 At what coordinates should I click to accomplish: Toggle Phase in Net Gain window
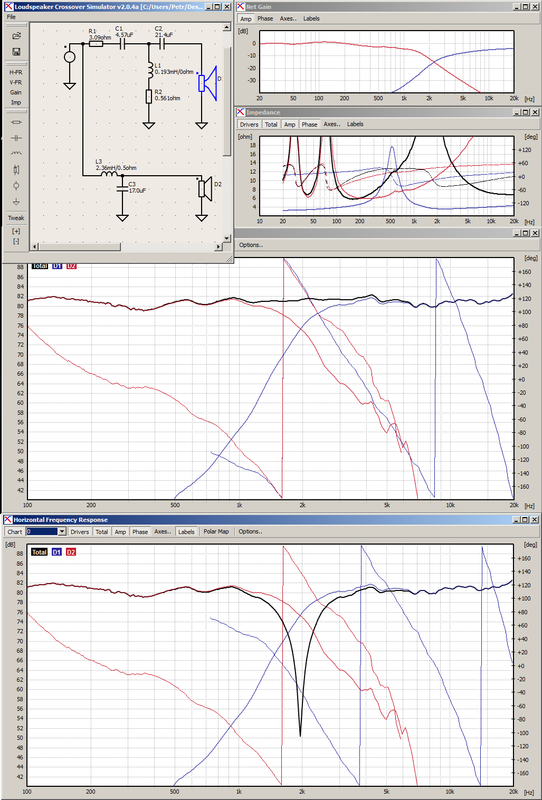(265, 18)
